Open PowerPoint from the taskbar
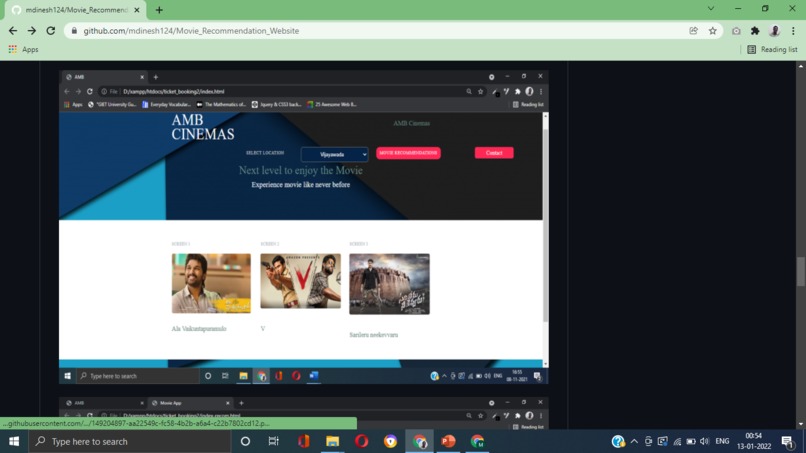 coord(448,441)
